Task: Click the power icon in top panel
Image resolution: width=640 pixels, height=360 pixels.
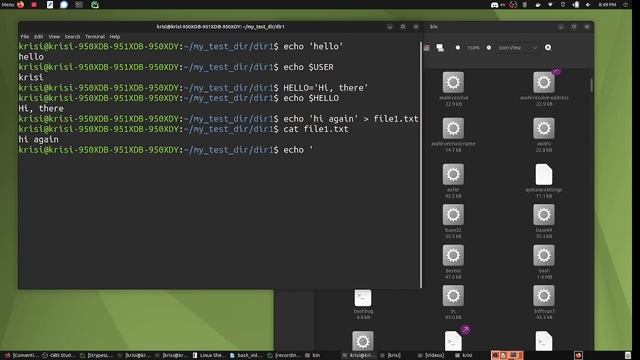Action: (625, 4)
